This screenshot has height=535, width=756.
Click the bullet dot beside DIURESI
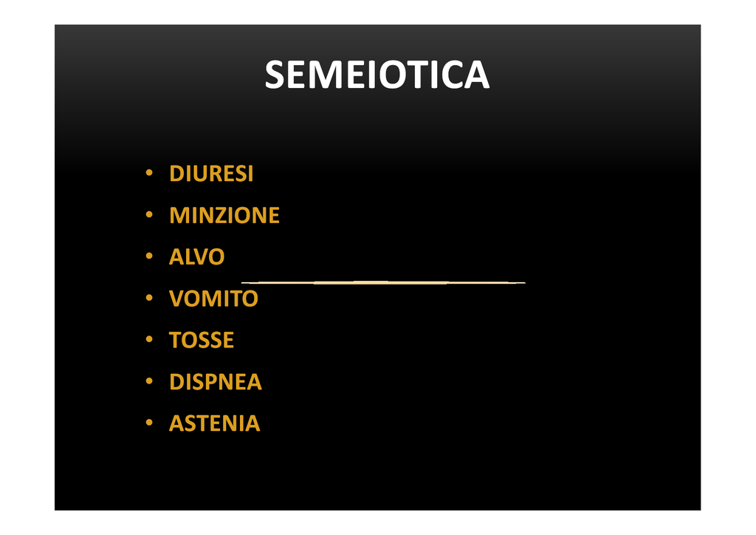(149, 172)
